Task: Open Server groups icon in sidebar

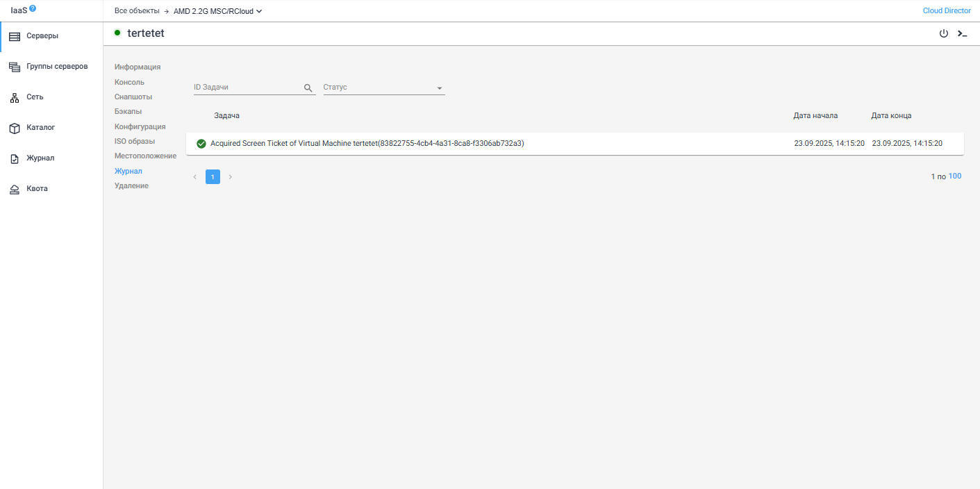Action: [x=15, y=67]
